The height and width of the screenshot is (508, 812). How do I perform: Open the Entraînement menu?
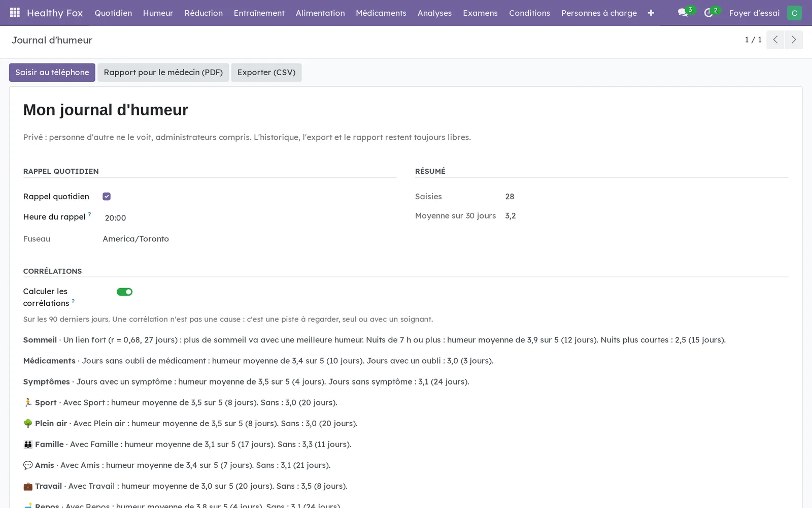(x=259, y=13)
